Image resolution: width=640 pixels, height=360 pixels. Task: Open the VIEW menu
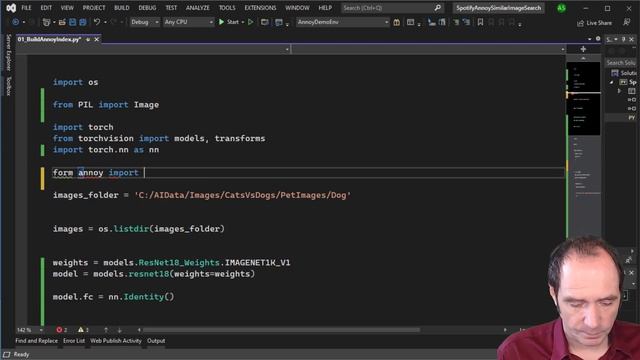click(67, 8)
